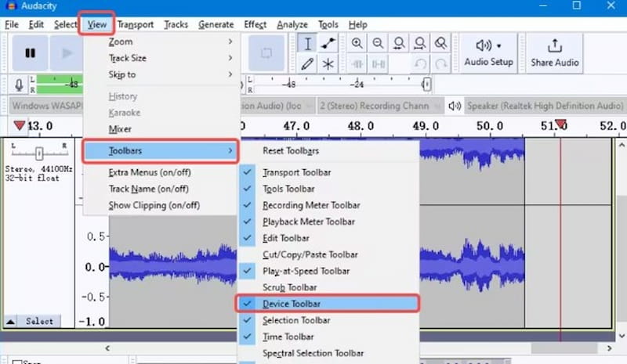Click the Undo arrow icon
The height and width of the screenshot is (364, 627).
click(419, 64)
